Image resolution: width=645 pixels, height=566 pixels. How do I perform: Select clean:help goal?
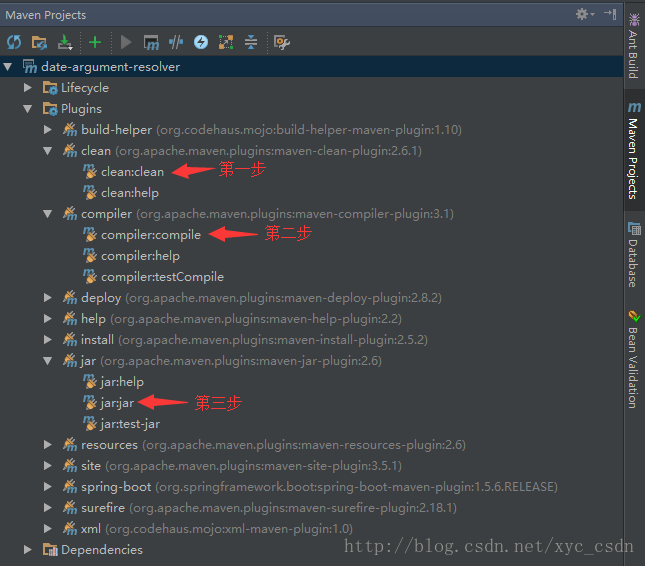(130, 193)
